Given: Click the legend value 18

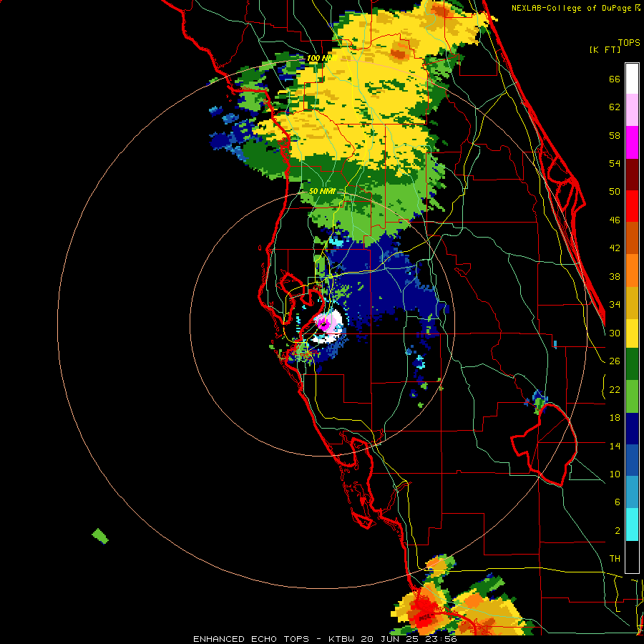Looking at the screenshot, I should [615, 418].
